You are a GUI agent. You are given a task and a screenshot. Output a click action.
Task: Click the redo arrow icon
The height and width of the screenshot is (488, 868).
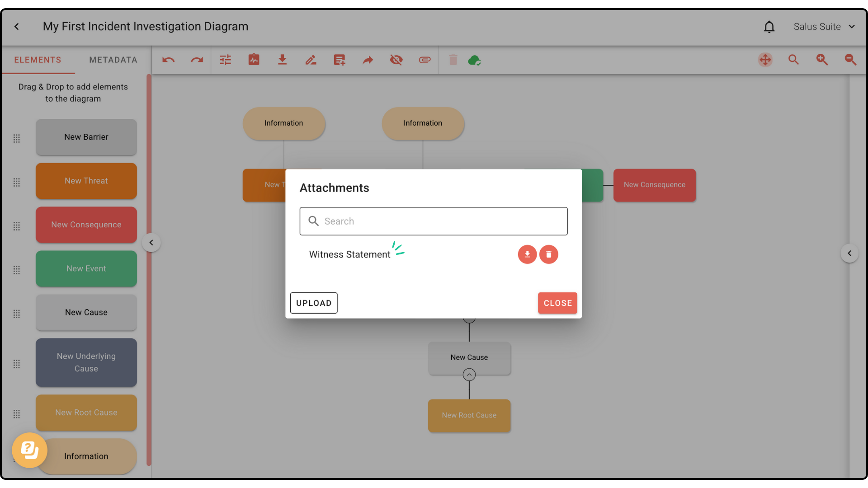197,60
